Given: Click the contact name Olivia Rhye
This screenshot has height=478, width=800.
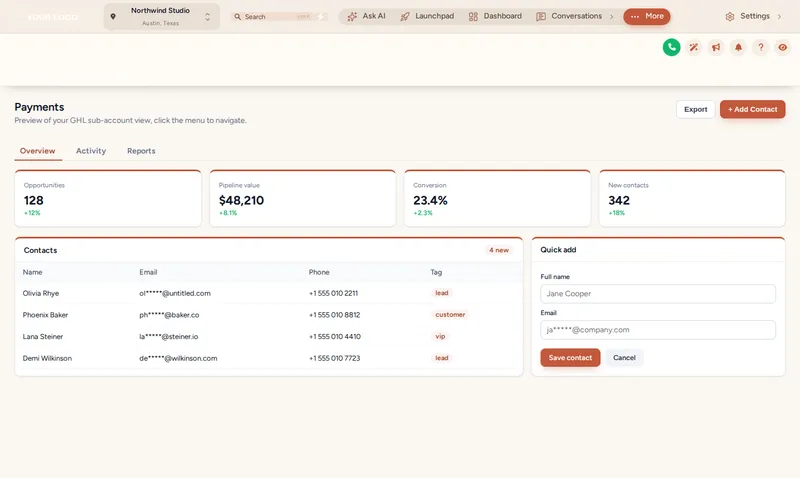Looking at the screenshot, I should pos(41,293).
